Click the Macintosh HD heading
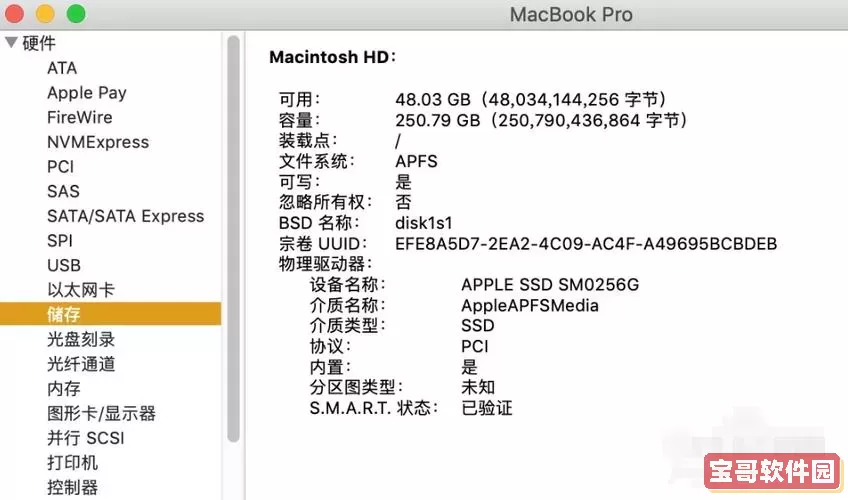 point(333,57)
